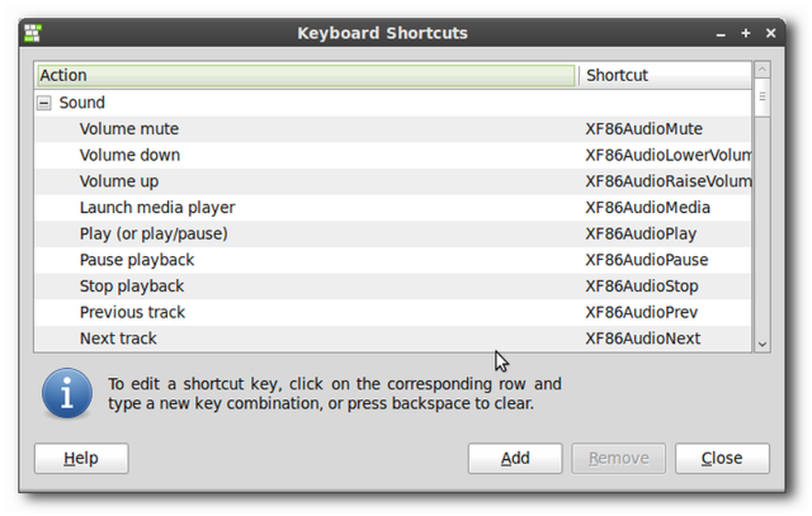
Task: Maximize the window with the plus icon
Action: 745,33
